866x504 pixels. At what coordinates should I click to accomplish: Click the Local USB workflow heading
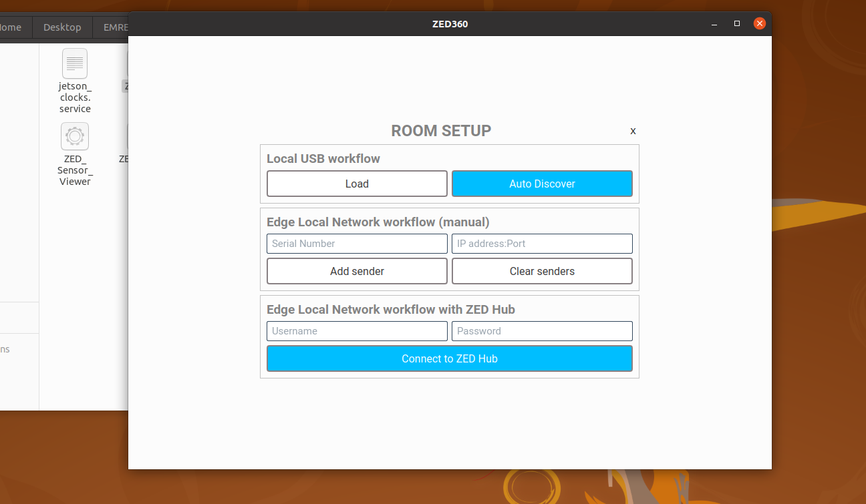323,159
